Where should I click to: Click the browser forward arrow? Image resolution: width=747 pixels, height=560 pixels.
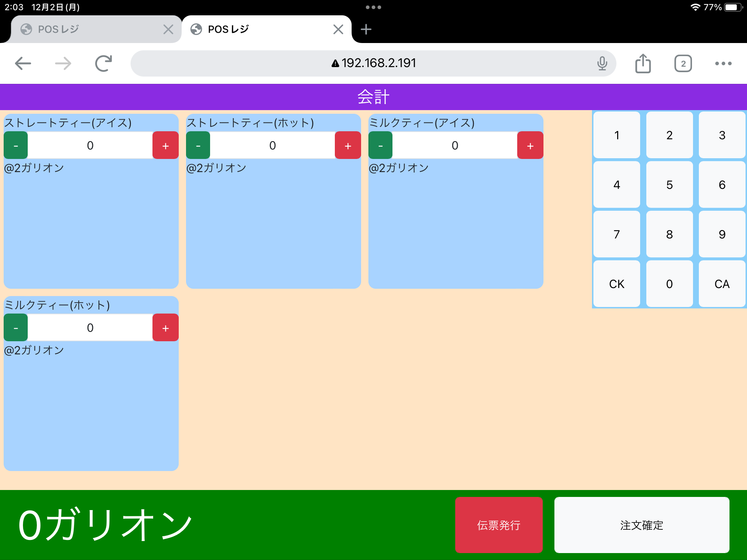pyautogui.click(x=63, y=63)
